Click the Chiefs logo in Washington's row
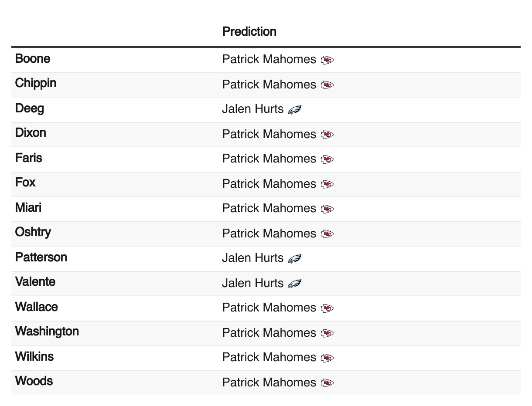 tap(327, 333)
